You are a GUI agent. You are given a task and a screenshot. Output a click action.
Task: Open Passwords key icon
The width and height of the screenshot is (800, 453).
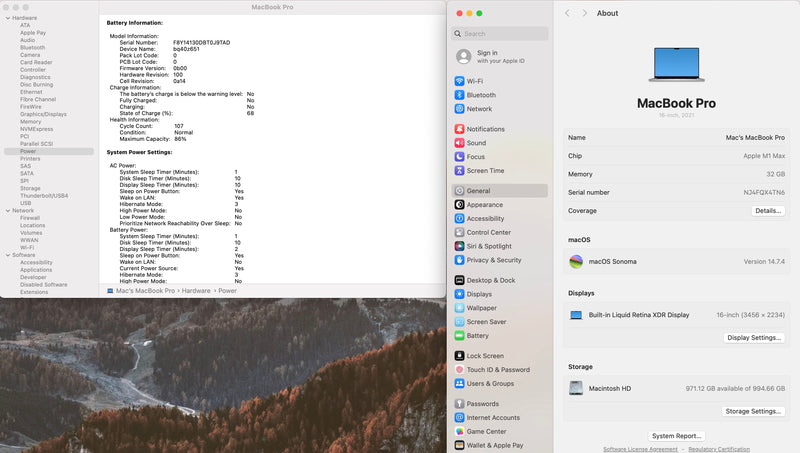(459, 404)
